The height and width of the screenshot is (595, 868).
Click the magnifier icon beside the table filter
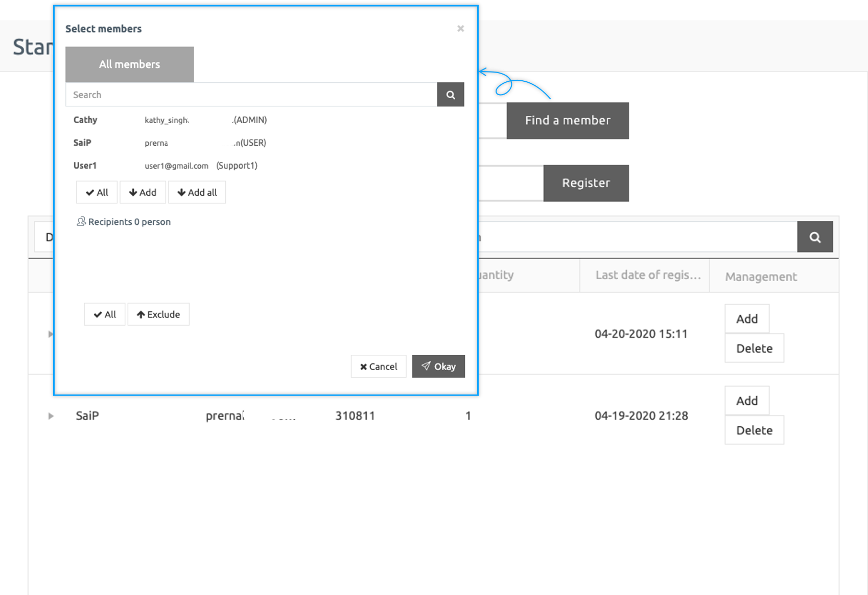pos(815,237)
